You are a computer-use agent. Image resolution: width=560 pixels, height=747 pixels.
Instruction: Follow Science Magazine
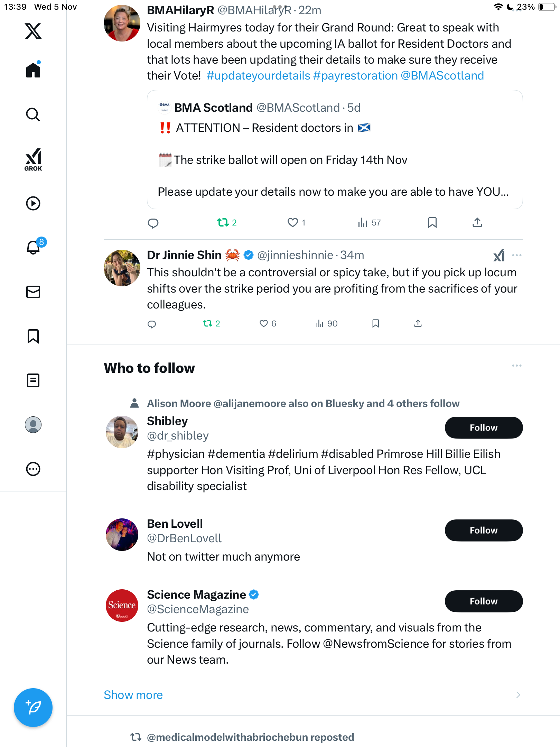click(x=483, y=601)
